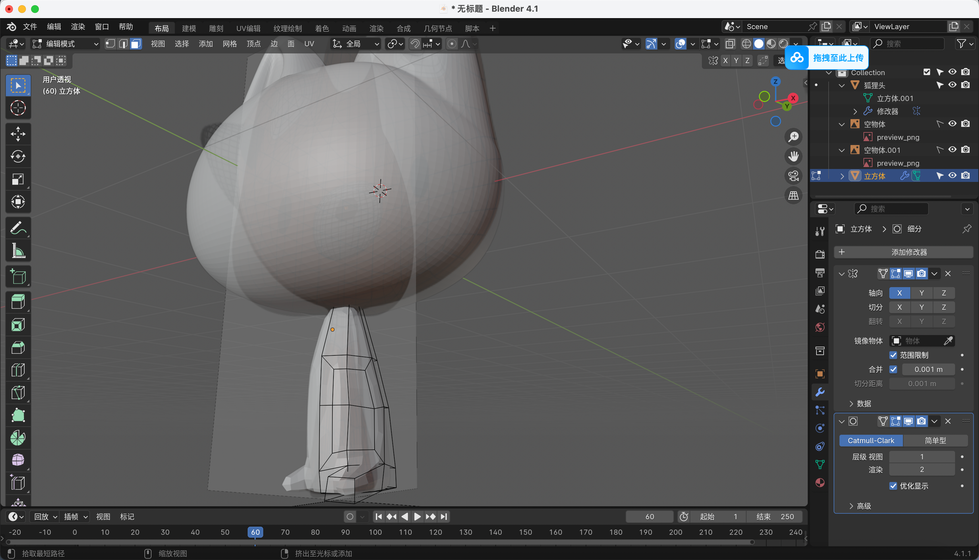Open the 雕刻 workspace tab

(216, 28)
